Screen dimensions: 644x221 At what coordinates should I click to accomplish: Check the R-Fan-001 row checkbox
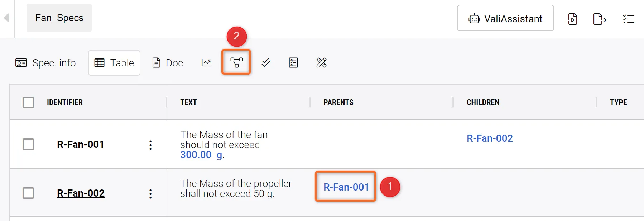[28, 144]
